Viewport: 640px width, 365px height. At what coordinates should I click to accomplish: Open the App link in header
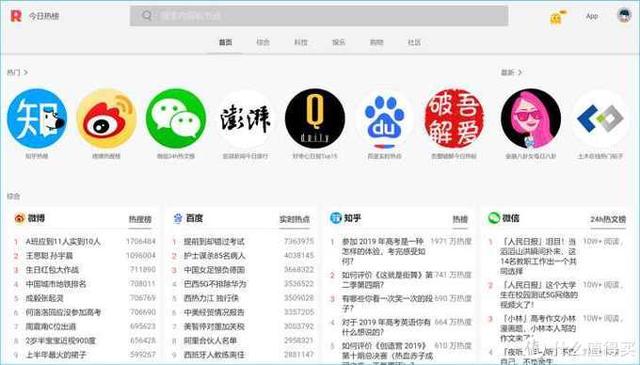[592, 16]
